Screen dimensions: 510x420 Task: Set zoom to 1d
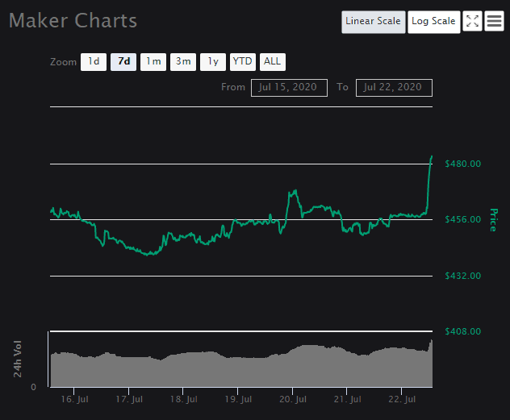(x=94, y=61)
